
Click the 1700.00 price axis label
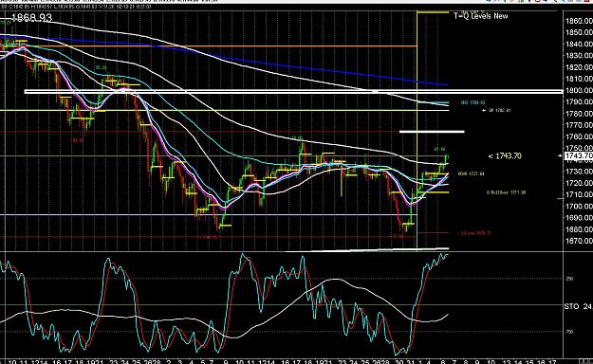click(579, 207)
